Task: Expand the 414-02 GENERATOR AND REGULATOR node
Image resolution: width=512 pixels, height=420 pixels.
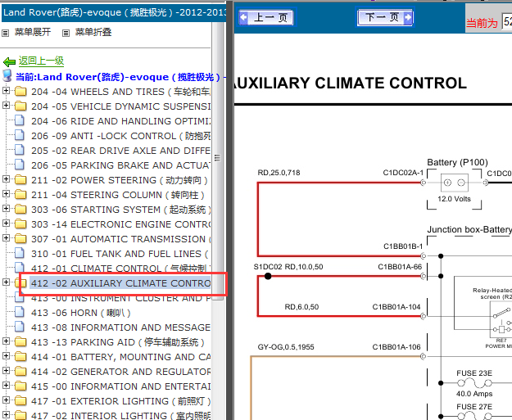Action: pos(6,370)
